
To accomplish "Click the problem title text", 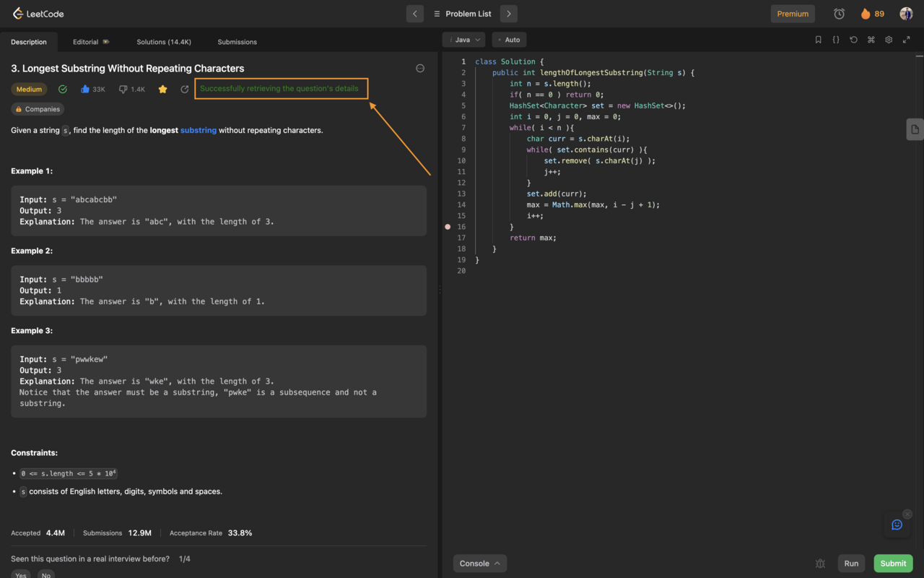I will tap(128, 68).
